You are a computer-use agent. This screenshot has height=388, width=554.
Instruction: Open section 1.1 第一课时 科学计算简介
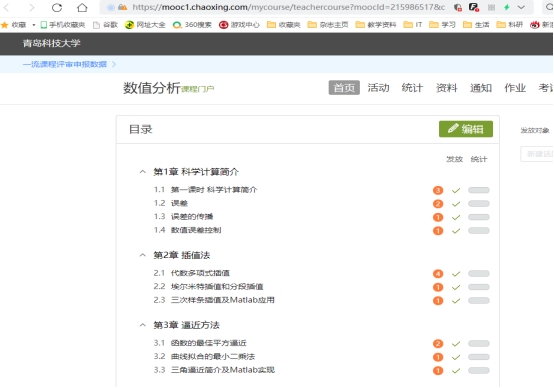tap(206, 190)
